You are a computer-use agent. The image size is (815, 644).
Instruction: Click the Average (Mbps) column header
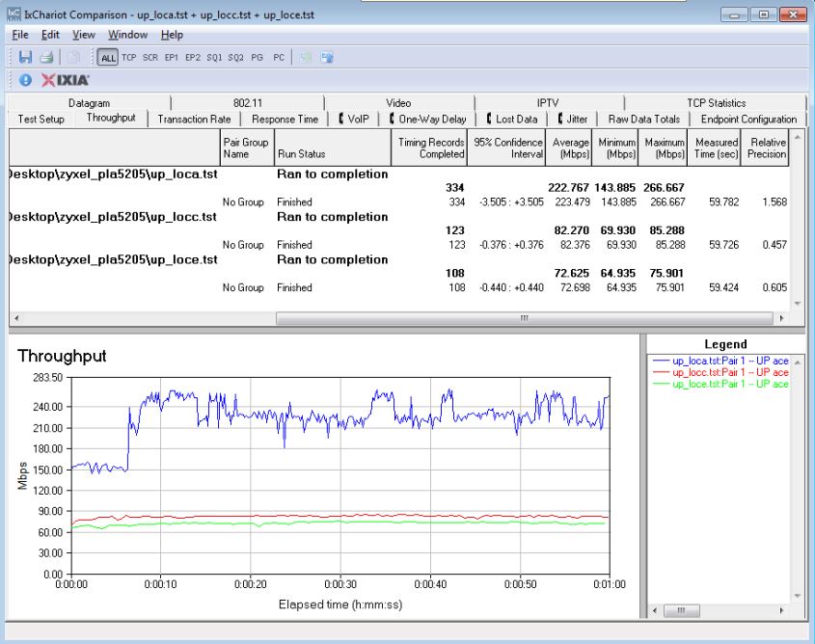click(569, 148)
